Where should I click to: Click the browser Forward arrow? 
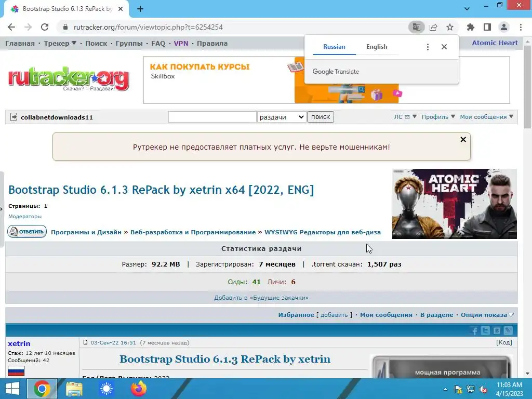pos(28,27)
